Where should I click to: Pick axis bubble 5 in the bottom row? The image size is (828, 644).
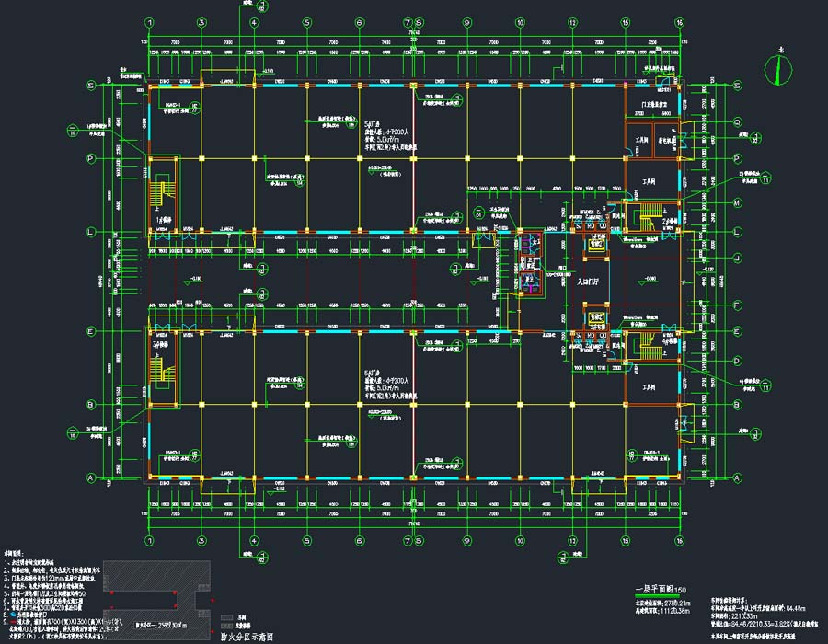pyautogui.click(x=307, y=541)
